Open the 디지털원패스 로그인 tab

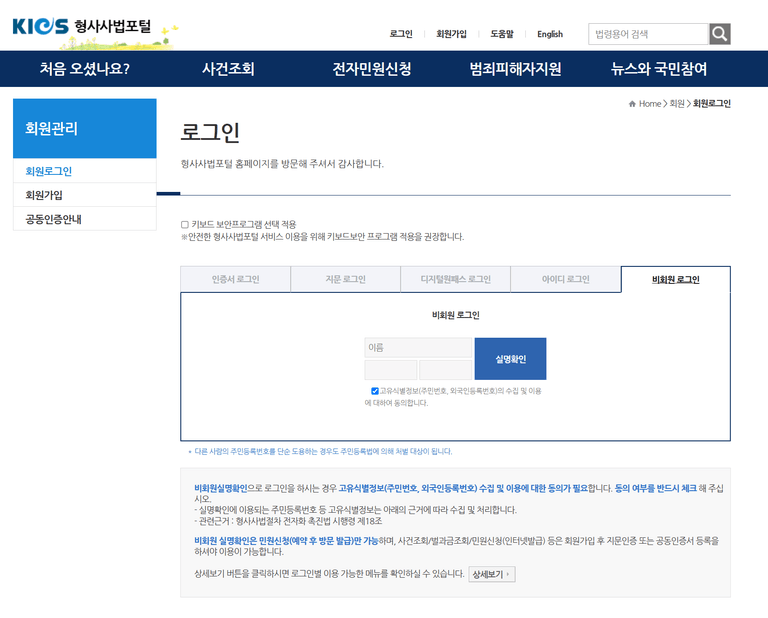coord(455,279)
